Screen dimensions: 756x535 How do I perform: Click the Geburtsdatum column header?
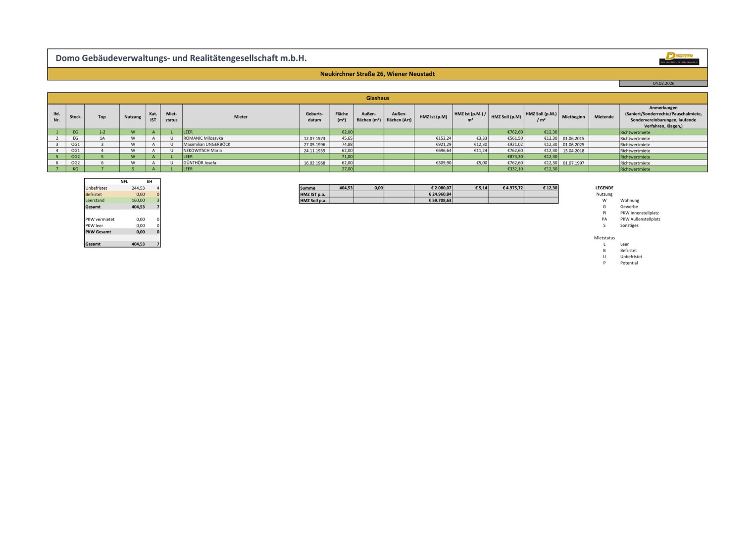click(314, 117)
